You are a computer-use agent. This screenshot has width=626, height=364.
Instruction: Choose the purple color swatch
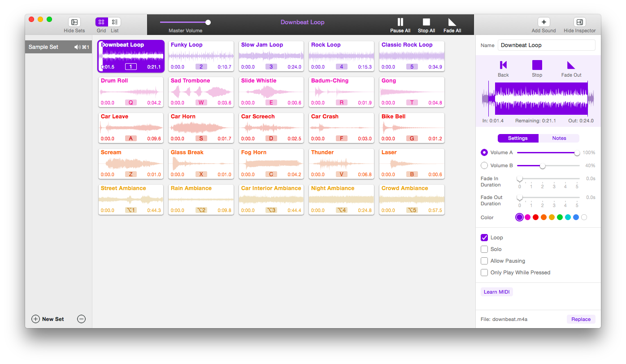(x=519, y=217)
